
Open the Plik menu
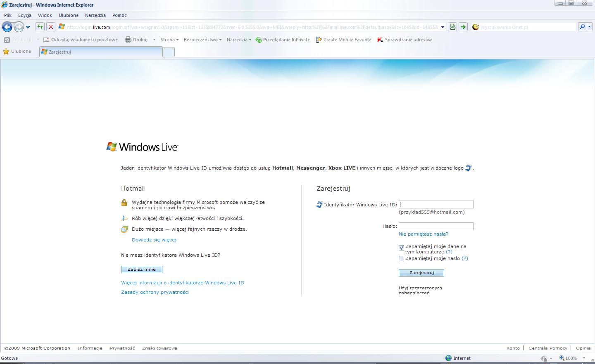point(8,15)
